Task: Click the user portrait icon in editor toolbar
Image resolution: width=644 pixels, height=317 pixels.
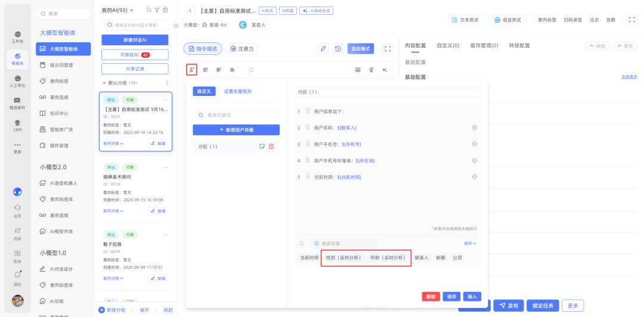Action: [x=191, y=70]
